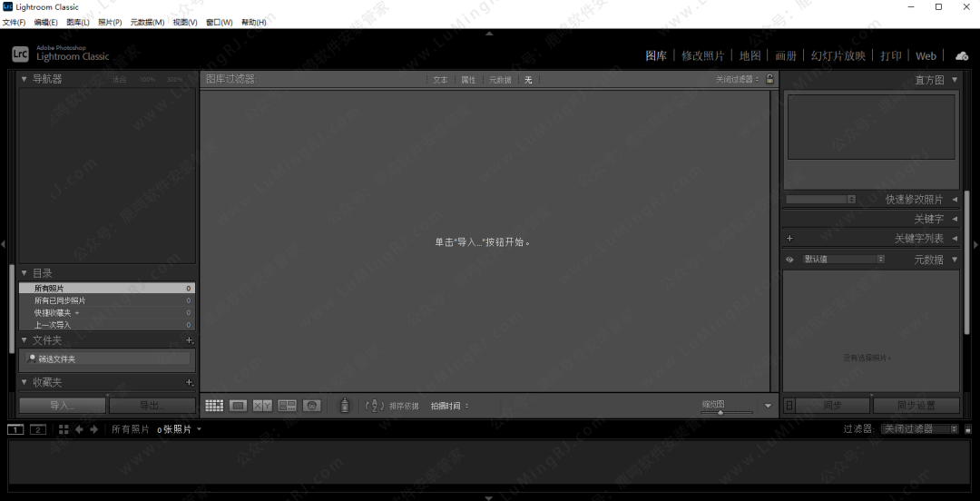This screenshot has height=501, width=980.
Task: Click the 同步设置 button
Action: 916,406
